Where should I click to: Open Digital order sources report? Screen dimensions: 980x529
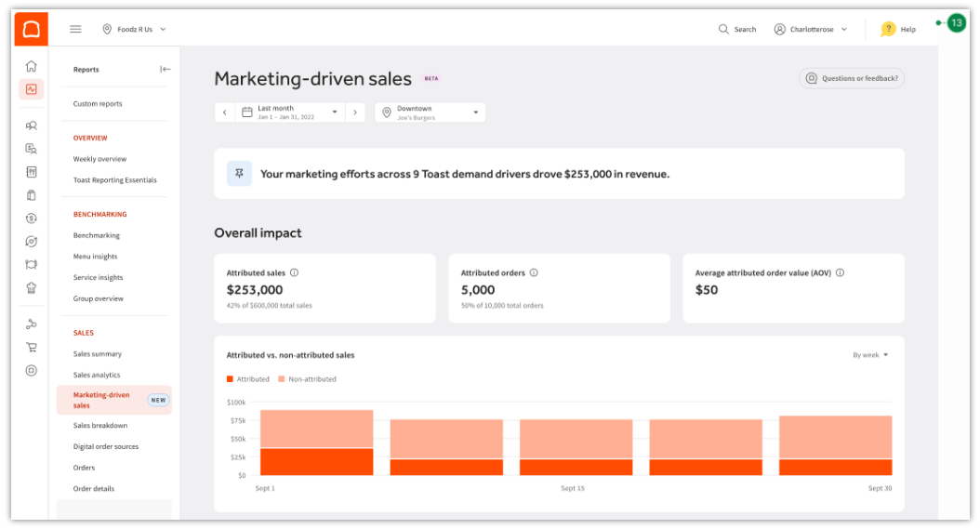pyautogui.click(x=106, y=446)
